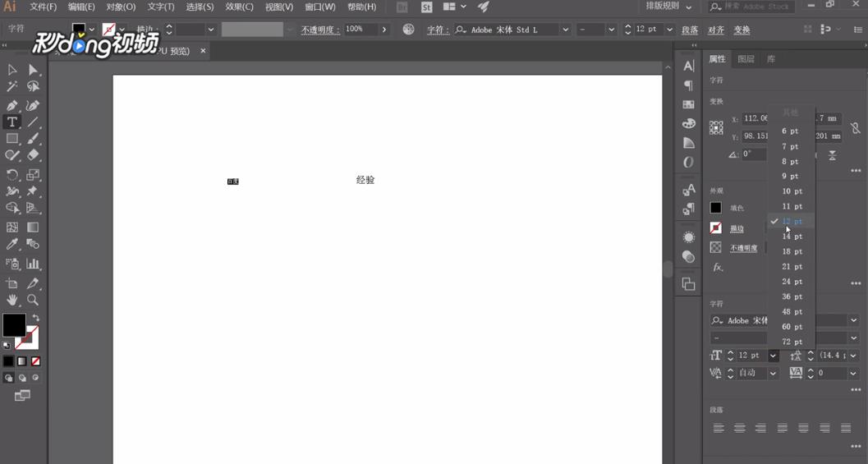Click the toolbar Fill color box
Image resolution: width=868 pixels, height=464 pixels.
pyautogui.click(x=15, y=325)
